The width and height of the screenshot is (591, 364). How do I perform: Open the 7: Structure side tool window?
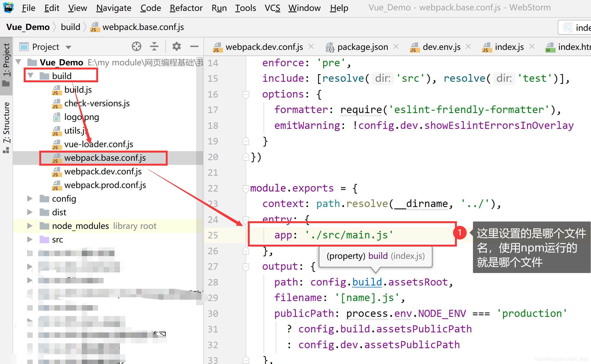click(6, 127)
